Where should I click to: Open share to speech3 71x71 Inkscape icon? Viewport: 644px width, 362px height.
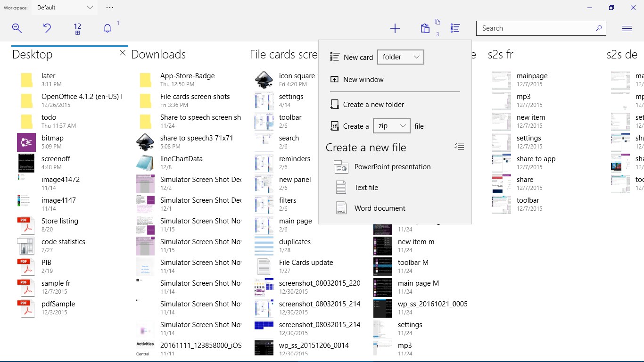point(145,142)
